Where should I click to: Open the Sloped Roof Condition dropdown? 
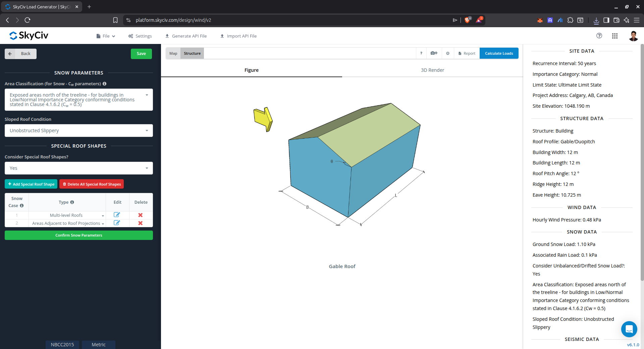(x=78, y=131)
